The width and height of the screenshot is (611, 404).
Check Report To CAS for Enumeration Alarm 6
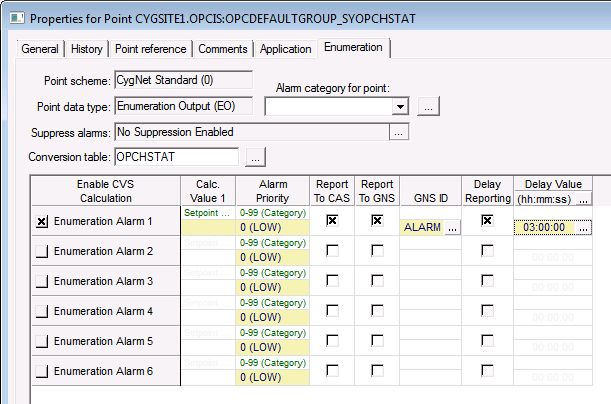[x=332, y=370]
